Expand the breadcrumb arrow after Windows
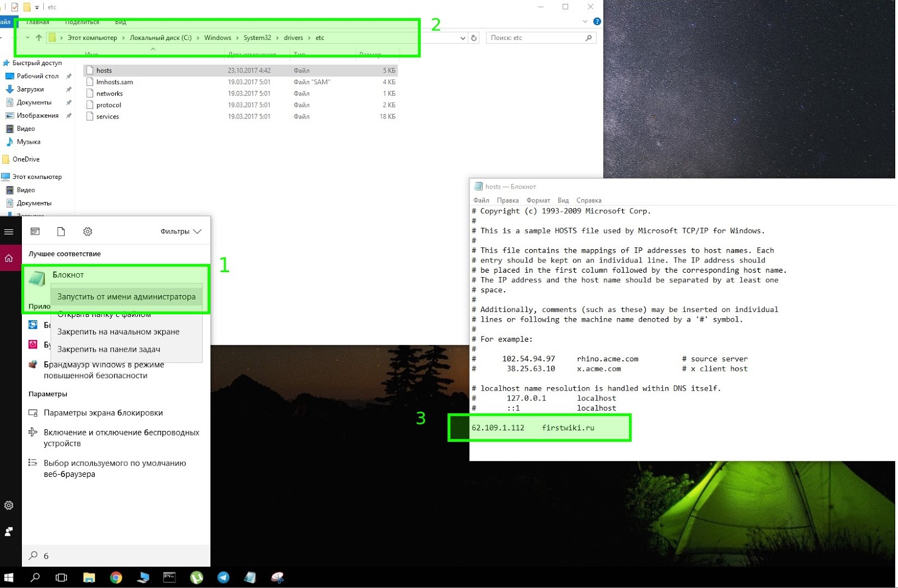Image resolution: width=898 pixels, height=588 pixels. (237, 38)
